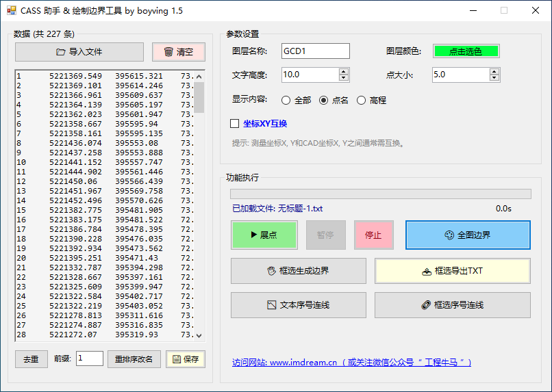This screenshot has width=552, height=392.
Task: Click the 全图边界 palette button
Action: (468, 235)
